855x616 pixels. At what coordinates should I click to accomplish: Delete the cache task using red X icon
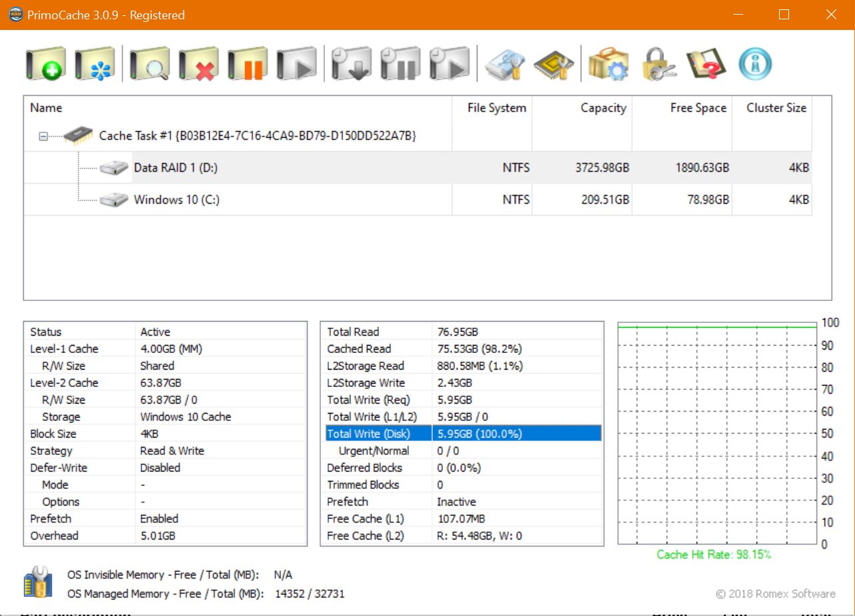[x=198, y=65]
